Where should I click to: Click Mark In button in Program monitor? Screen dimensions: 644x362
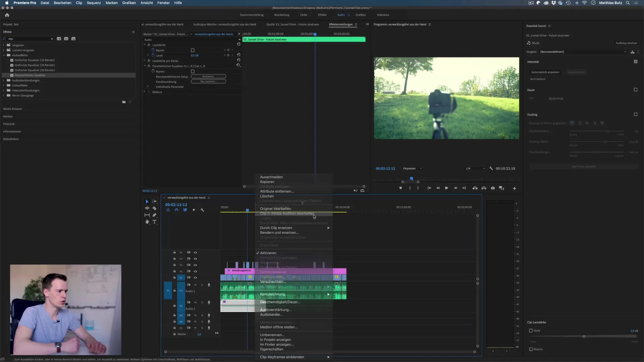[x=410, y=188]
